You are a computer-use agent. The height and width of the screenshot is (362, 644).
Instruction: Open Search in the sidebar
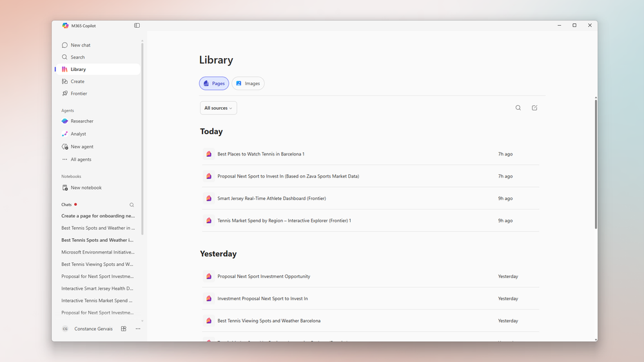(x=98, y=57)
